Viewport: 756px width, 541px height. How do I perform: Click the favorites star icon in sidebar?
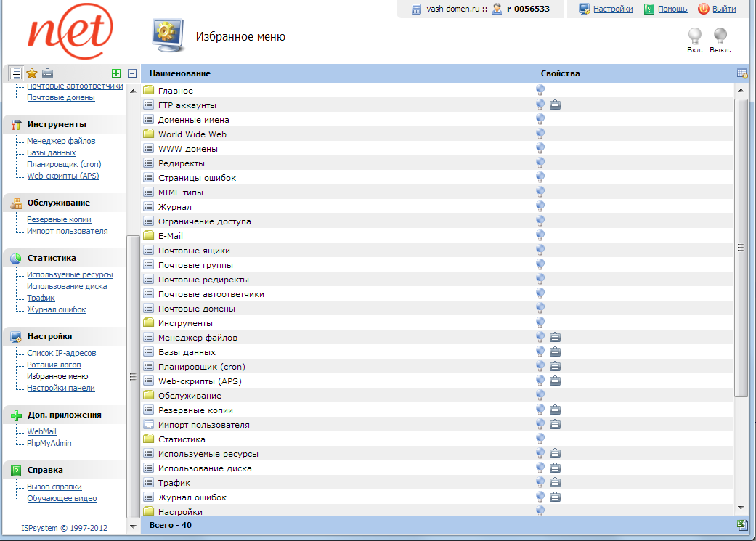point(32,73)
